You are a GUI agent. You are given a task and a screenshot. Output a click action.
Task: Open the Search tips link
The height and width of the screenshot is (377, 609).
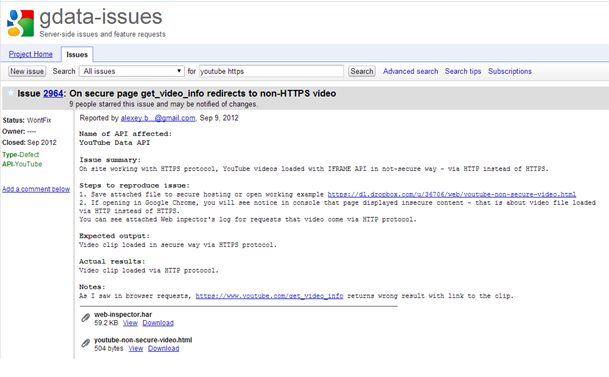pyautogui.click(x=463, y=71)
